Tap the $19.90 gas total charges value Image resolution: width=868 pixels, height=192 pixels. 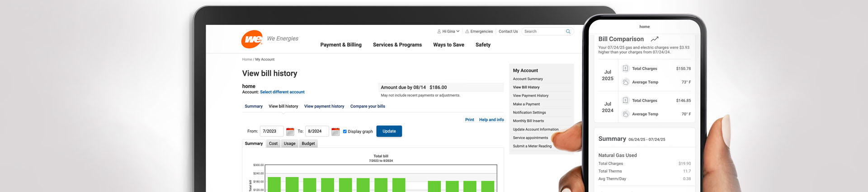click(684, 164)
